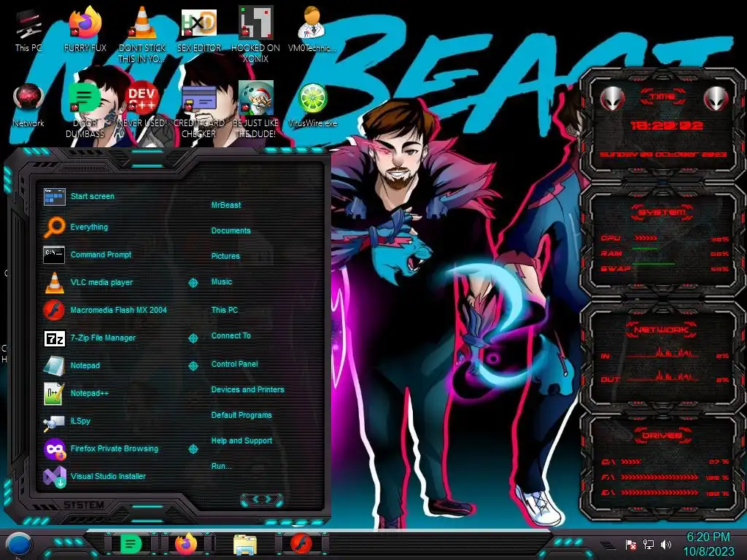The height and width of the screenshot is (560, 747).
Task: Click the Action Center flag tray icon
Action: 631,544
